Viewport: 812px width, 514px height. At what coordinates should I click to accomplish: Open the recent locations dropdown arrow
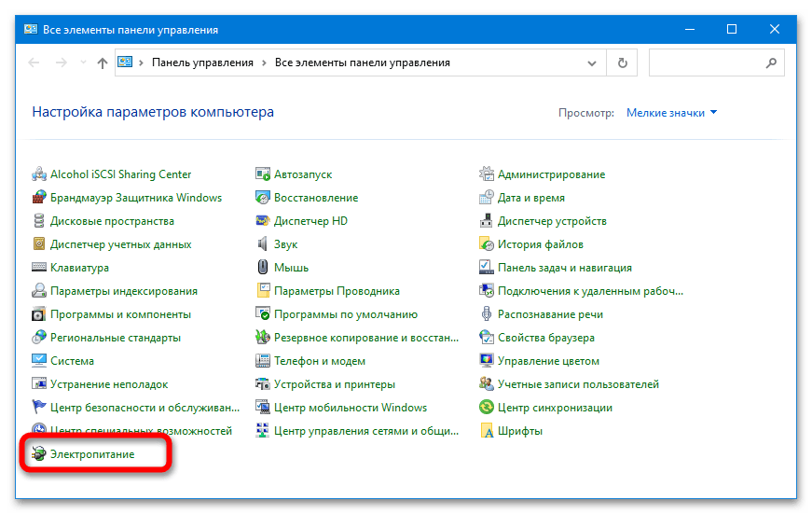click(x=83, y=63)
